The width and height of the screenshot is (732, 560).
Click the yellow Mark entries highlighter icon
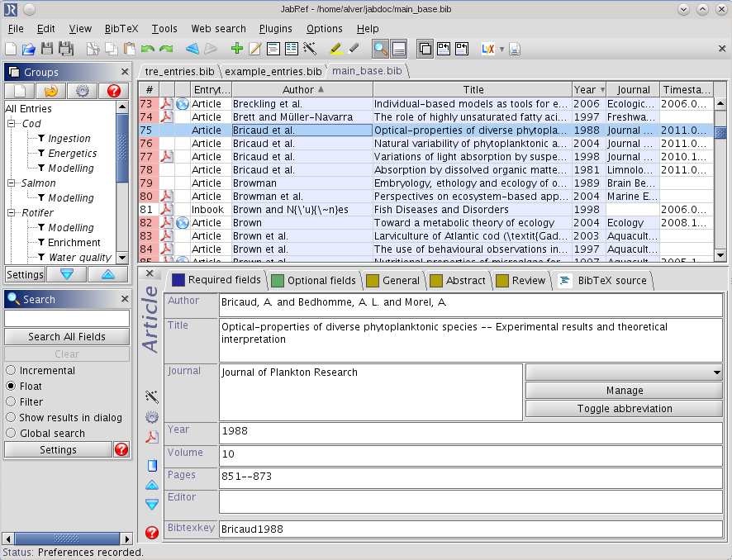pos(335,49)
